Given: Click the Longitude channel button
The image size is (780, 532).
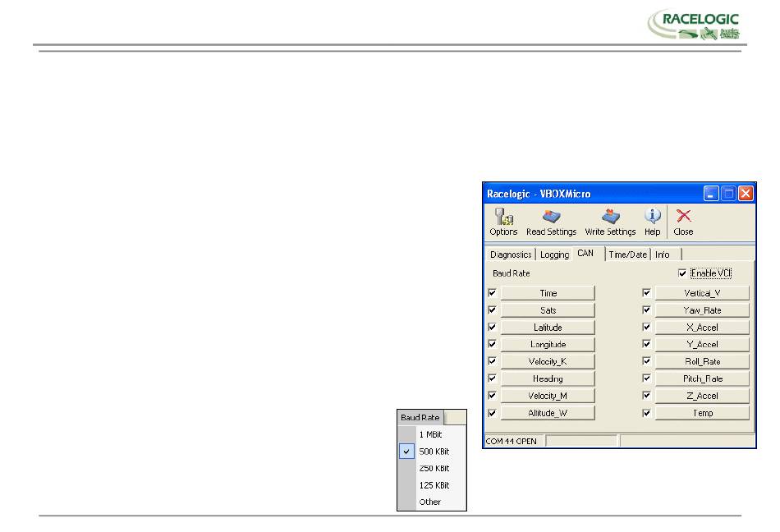Looking at the screenshot, I should point(548,345).
